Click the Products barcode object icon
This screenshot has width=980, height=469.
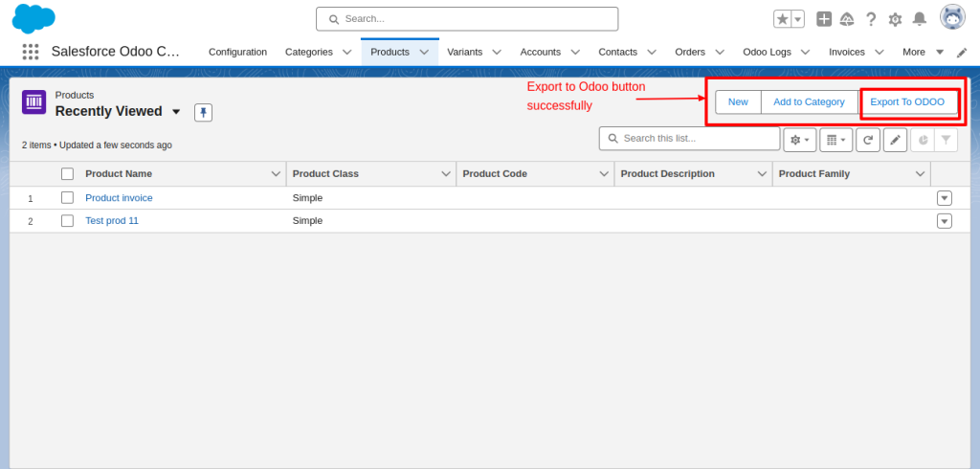(33, 101)
